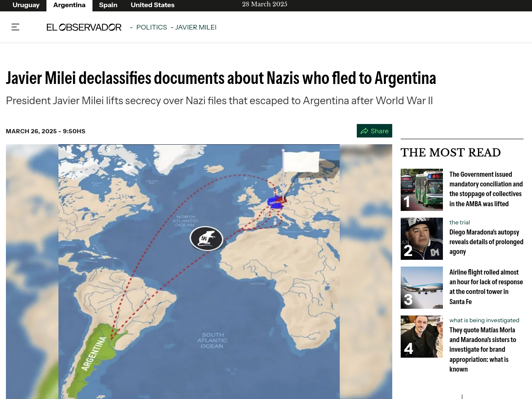
Task: Click the Maradona photo thumbnail numbered 2
Action: tap(422, 239)
